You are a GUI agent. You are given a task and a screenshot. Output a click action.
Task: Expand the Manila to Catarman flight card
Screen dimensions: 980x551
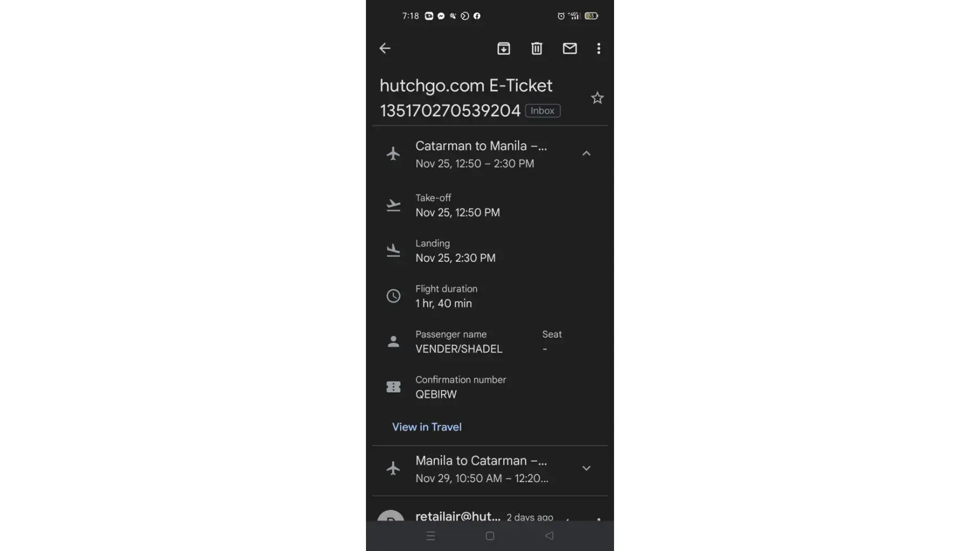pyautogui.click(x=586, y=468)
